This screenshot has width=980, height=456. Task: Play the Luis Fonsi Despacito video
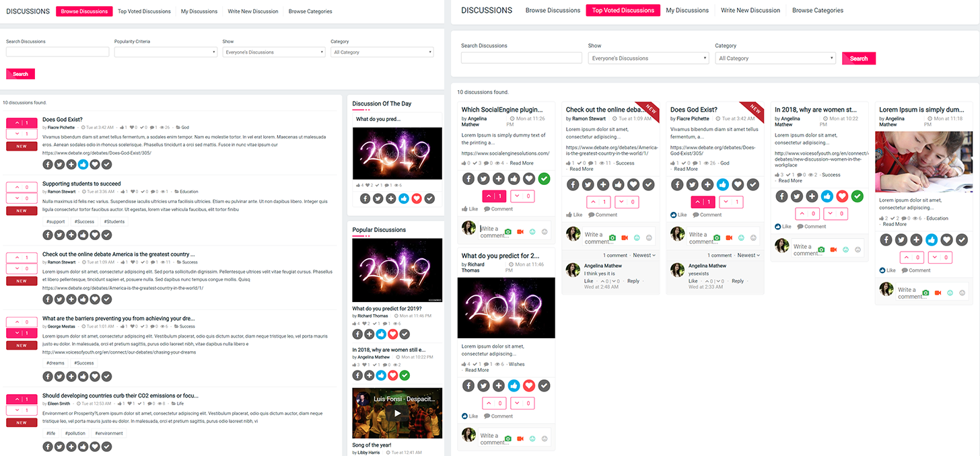coord(397,413)
